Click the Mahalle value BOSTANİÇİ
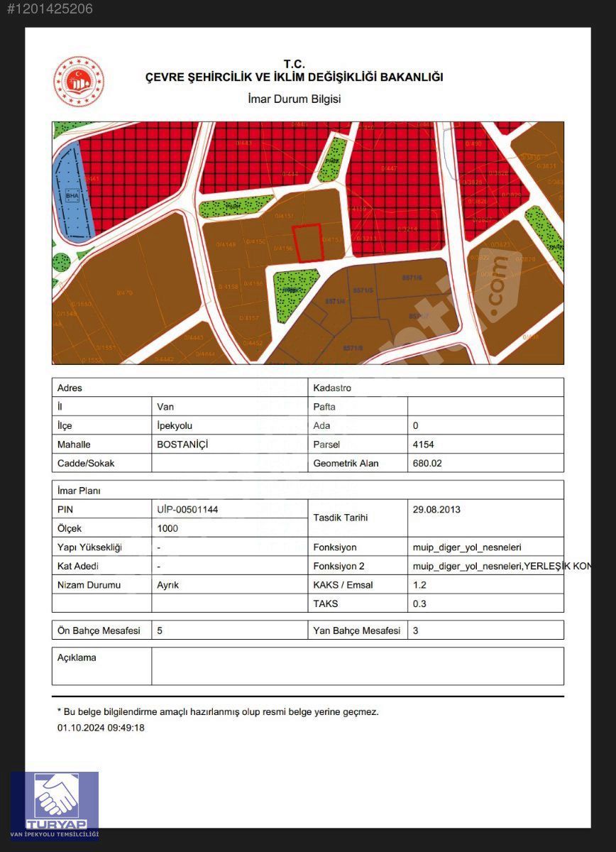This screenshot has width=616, height=852. pos(182,444)
